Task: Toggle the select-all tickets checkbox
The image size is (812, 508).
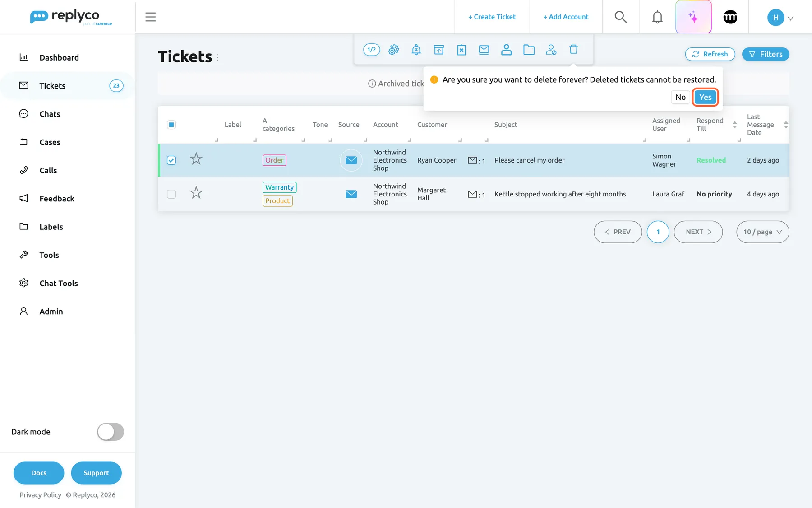Action: (171, 125)
